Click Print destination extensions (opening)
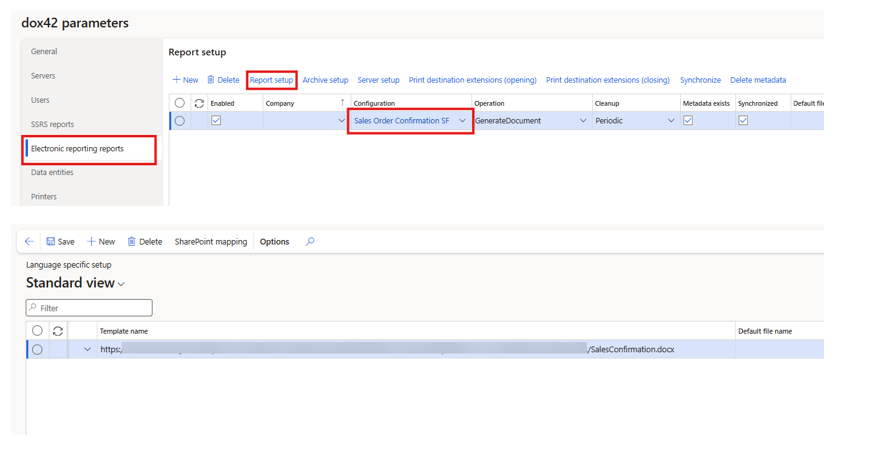Screen dimensions: 872x449 473,80
